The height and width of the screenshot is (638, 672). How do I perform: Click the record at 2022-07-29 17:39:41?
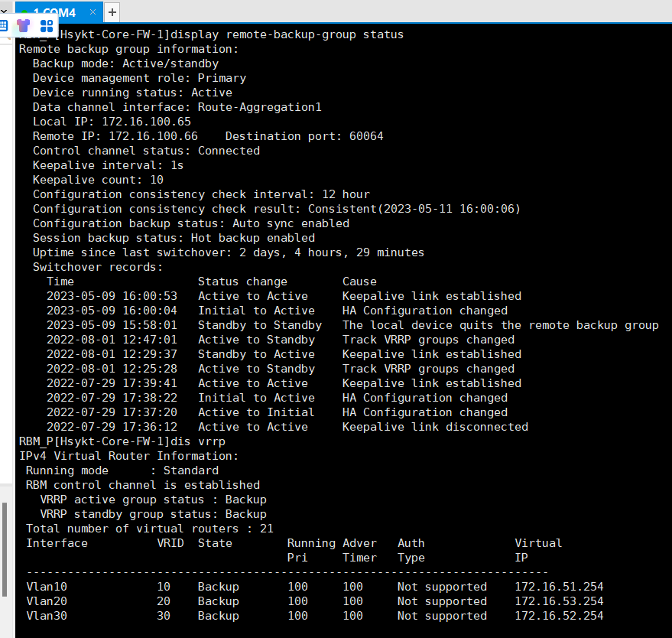(284, 384)
